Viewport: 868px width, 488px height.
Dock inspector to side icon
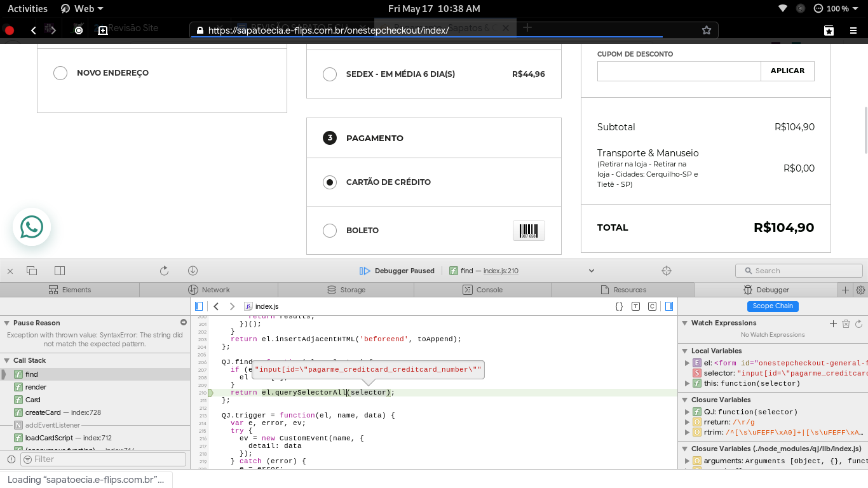(x=60, y=271)
